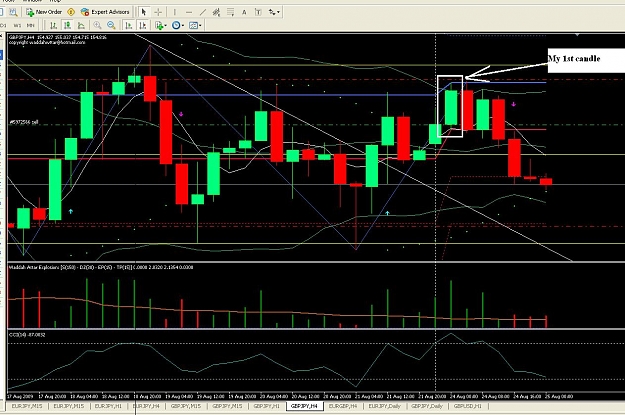The height and width of the screenshot is (415, 625).
Task: Select the text label T tool
Action: pyautogui.click(x=258, y=12)
